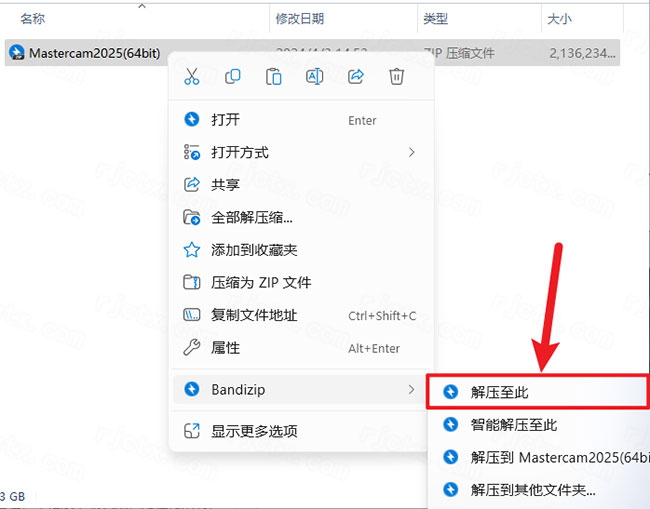
Task: Select 共享 in the context menu
Action: pyautogui.click(x=301, y=185)
